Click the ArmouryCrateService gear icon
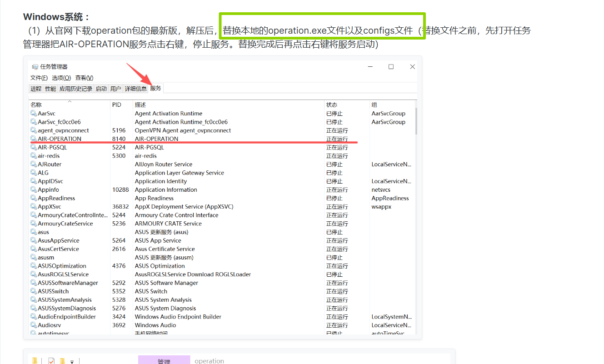The height and width of the screenshot is (364, 604). coord(34,224)
